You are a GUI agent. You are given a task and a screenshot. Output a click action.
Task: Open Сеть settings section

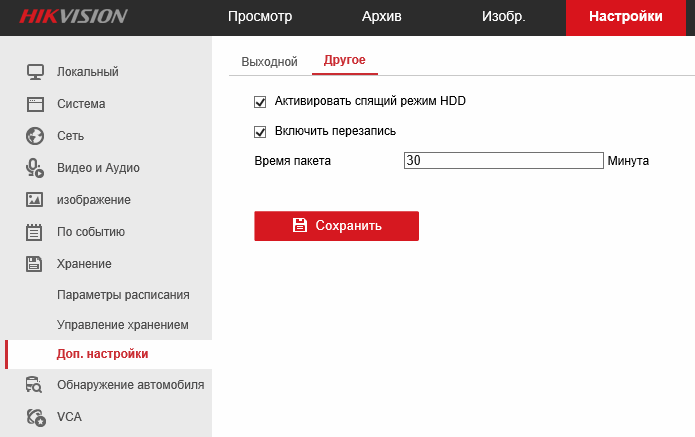pyautogui.click(x=70, y=136)
